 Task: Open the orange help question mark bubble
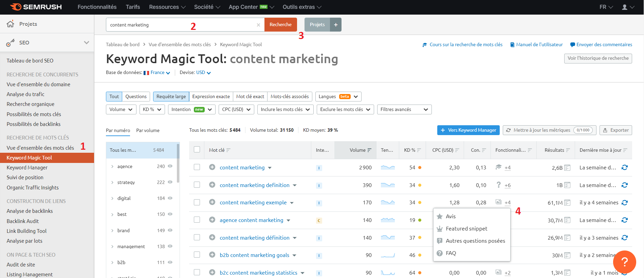(x=625, y=262)
